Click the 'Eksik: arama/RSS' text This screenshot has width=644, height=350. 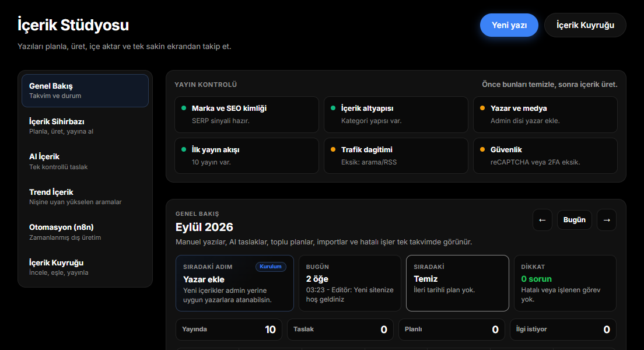pos(369,162)
